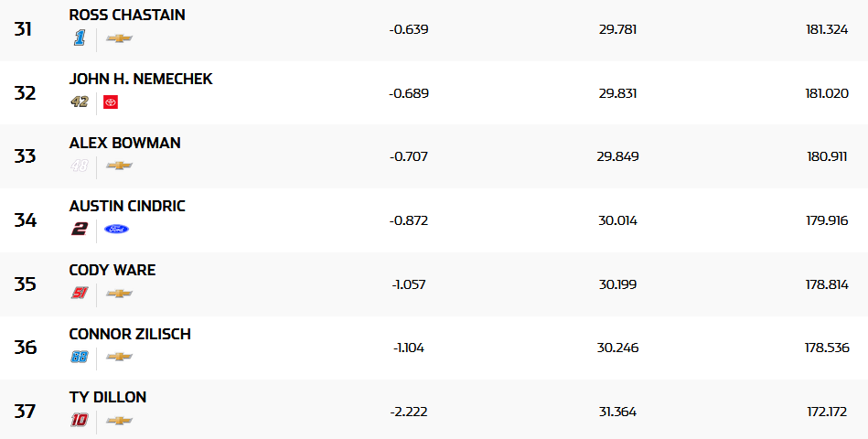Click Ross Chastain's number 1 car badge

click(x=80, y=38)
